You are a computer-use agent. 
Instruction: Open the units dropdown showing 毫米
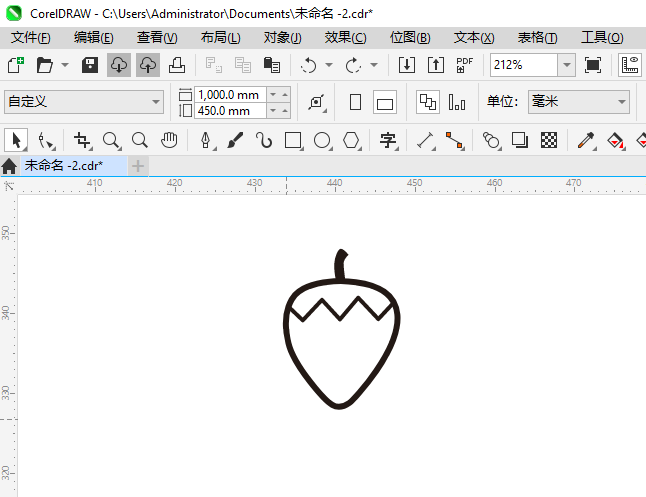tap(579, 102)
